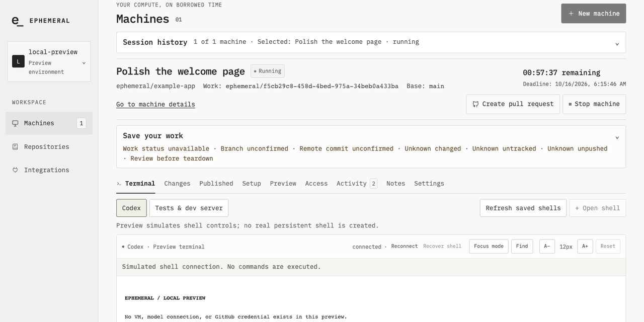Click Create pull request
Screen dimensions: 644x322
click(x=513, y=104)
